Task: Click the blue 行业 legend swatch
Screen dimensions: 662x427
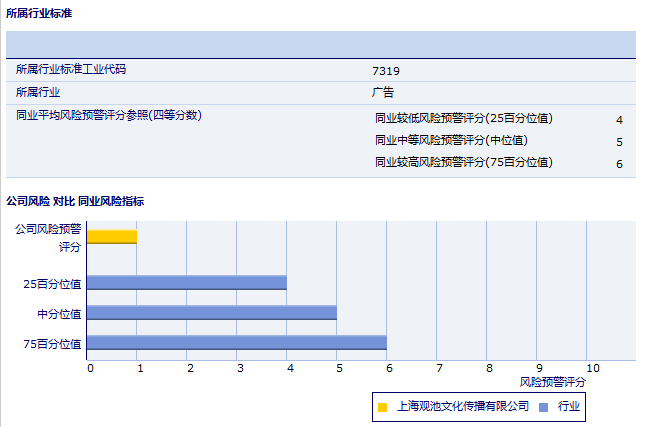Action: coord(544,407)
